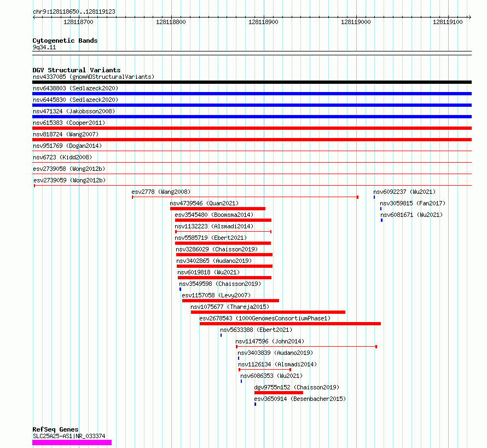The width and height of the screenshot is (487, 448).
Task: Click the small blue nsv6092237 (Wu2021) marker
Action: point(374,197)
